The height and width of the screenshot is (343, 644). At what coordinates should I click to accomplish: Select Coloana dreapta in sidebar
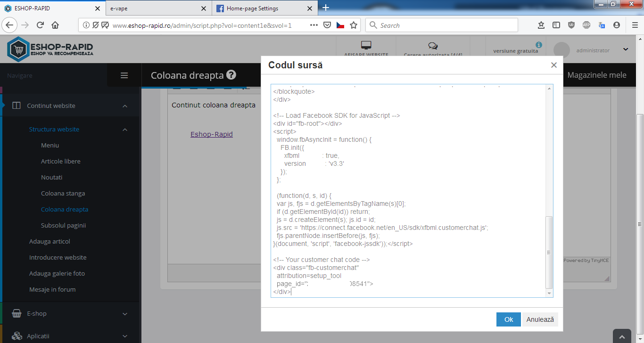coord(65,210)
